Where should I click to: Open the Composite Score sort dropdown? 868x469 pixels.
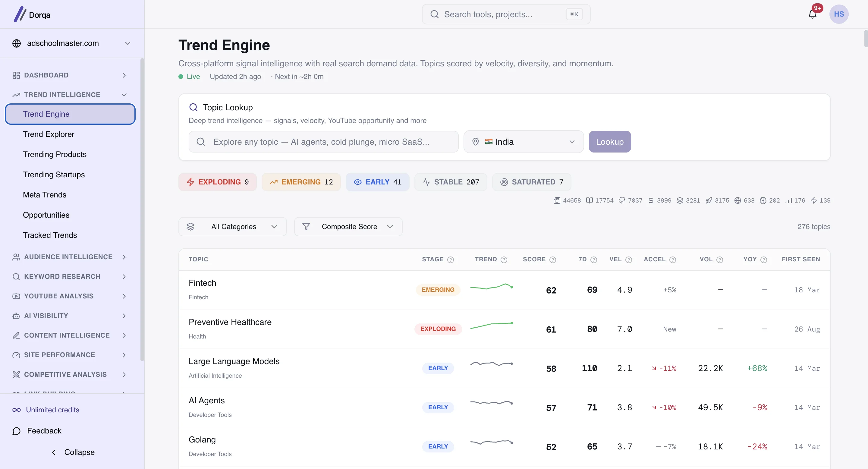click(348, 227)
